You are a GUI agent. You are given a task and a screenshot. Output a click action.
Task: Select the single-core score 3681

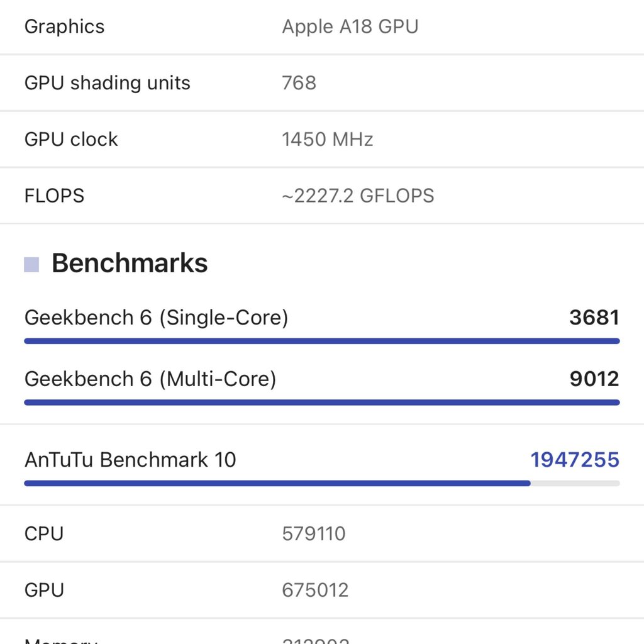point(594,318)
